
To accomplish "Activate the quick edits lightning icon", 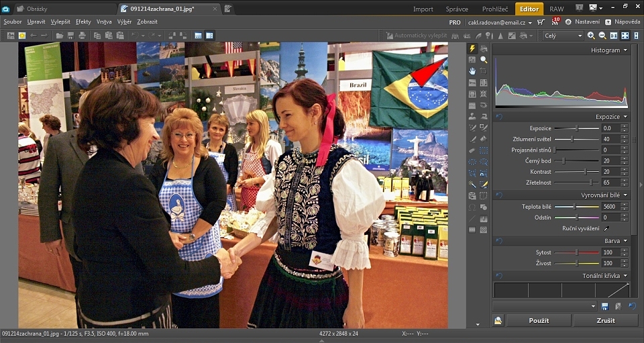I will pos(472,48).
